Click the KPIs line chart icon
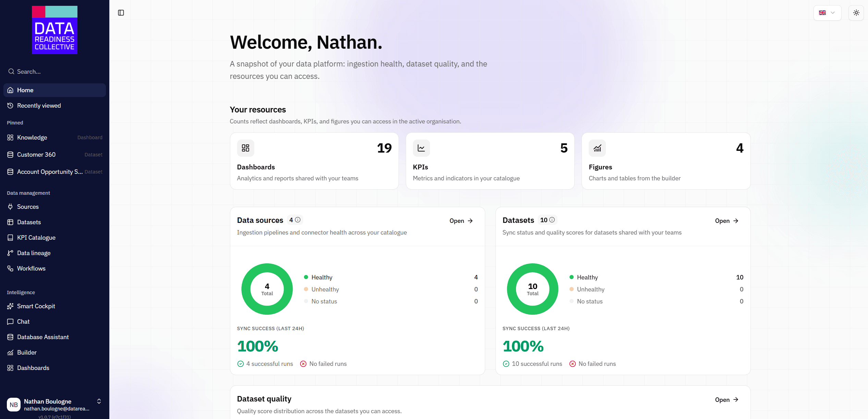 point(421,148)
